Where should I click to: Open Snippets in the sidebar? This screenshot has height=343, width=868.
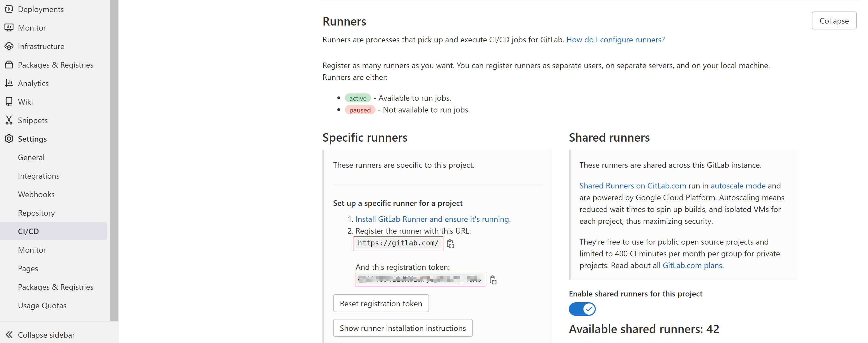coord(33,120)
